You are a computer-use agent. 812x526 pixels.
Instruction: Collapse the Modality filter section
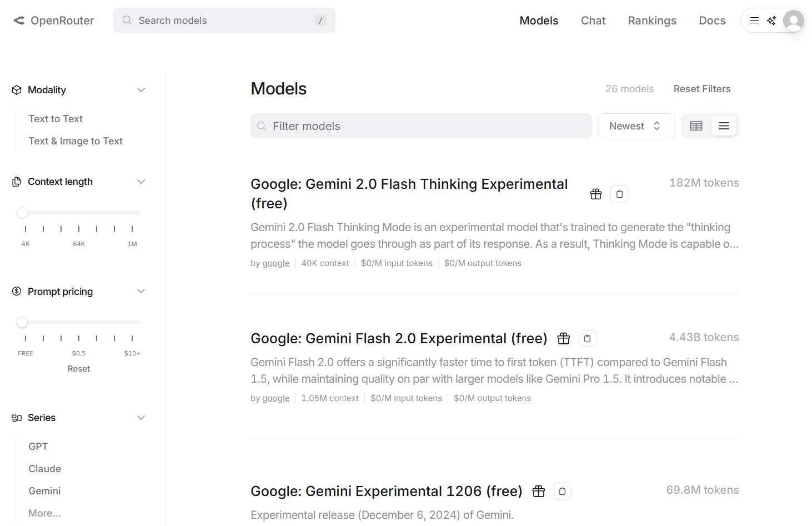click(141, 90)
